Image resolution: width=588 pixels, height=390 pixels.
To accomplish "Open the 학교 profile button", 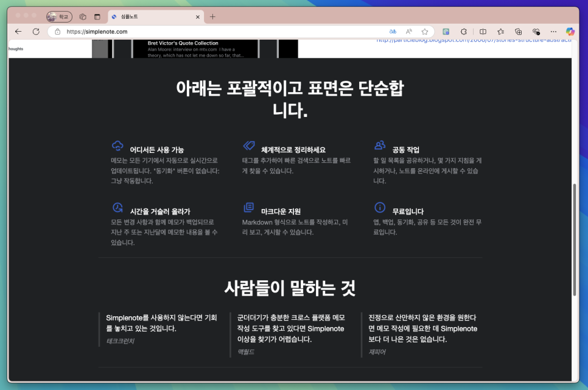I will [x=59, y=16].
